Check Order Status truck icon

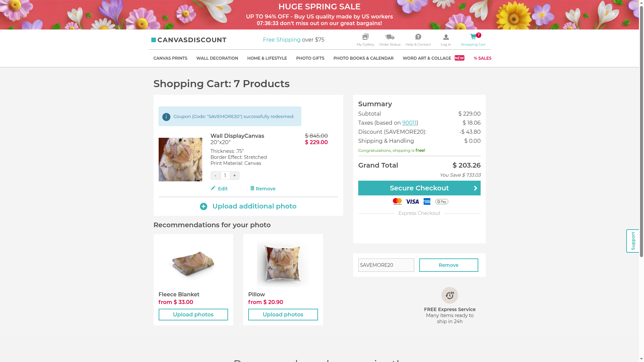coord(389,37)
